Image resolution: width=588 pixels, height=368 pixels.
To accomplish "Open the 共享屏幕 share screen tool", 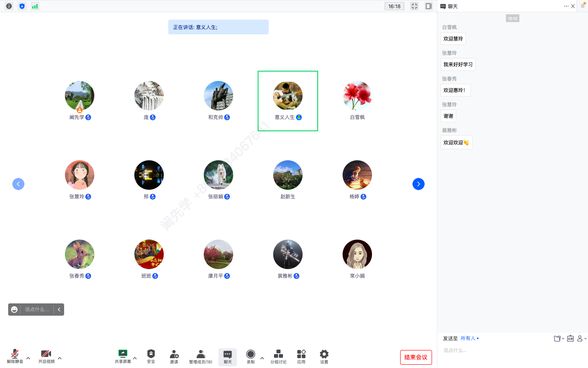I will [122, 356].
